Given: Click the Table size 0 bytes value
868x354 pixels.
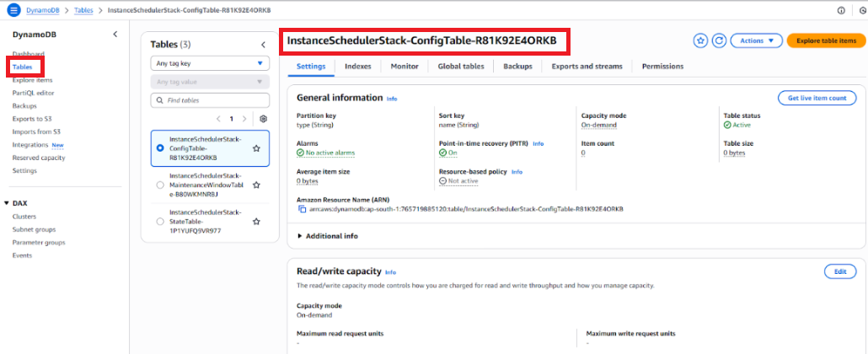Looking at the screenshot, I should point(734,153).
